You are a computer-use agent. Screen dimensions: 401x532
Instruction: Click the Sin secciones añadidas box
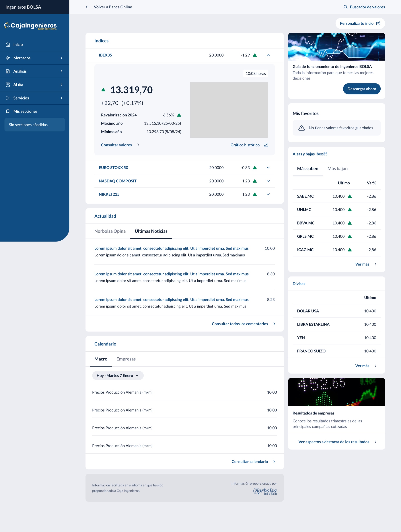point(35,125)
